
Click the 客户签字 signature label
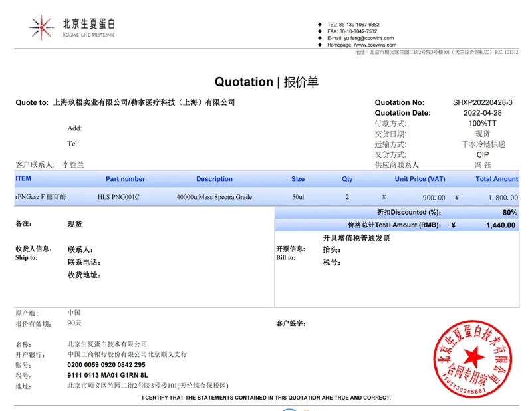coord(291,323)
